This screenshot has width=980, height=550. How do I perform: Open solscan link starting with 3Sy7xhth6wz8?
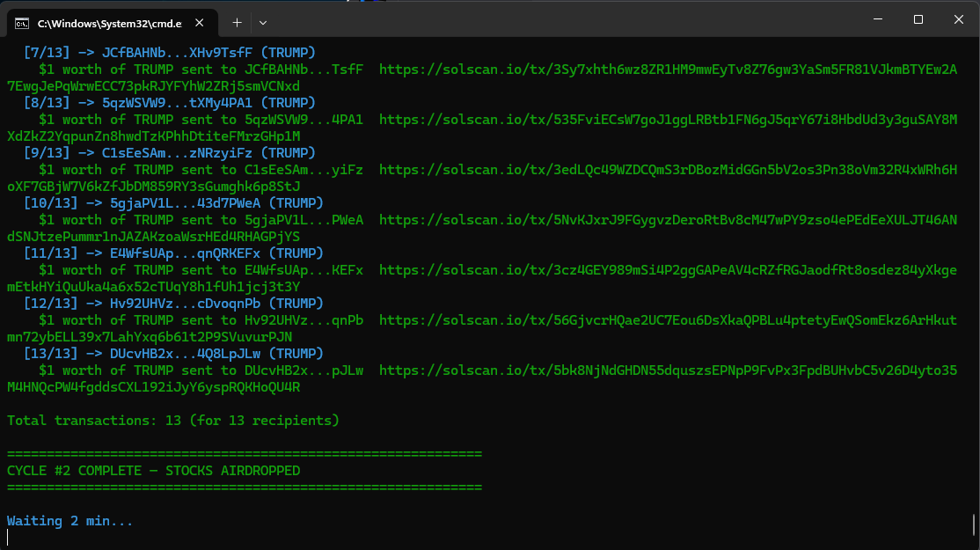point(668,70)
